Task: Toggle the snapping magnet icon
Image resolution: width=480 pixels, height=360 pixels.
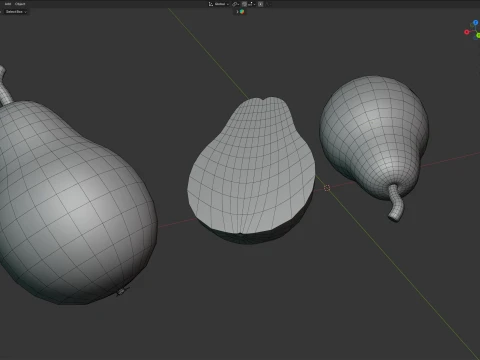Action: 244,4
